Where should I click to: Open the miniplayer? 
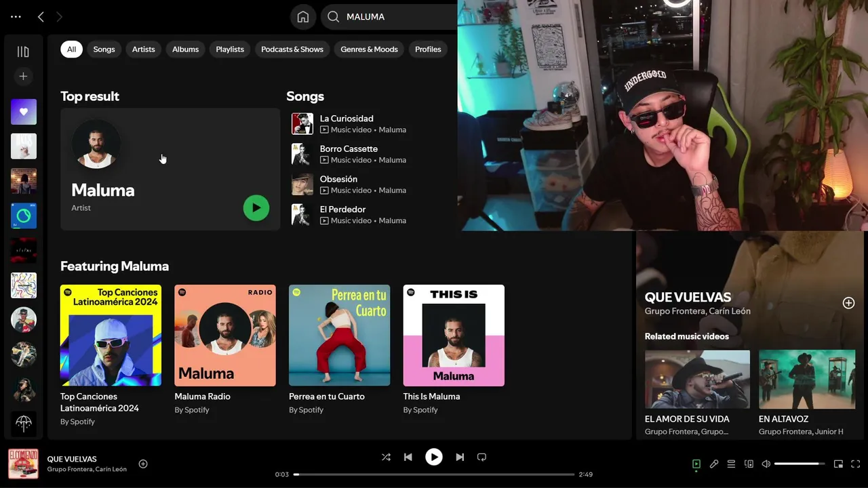[838, 464]
